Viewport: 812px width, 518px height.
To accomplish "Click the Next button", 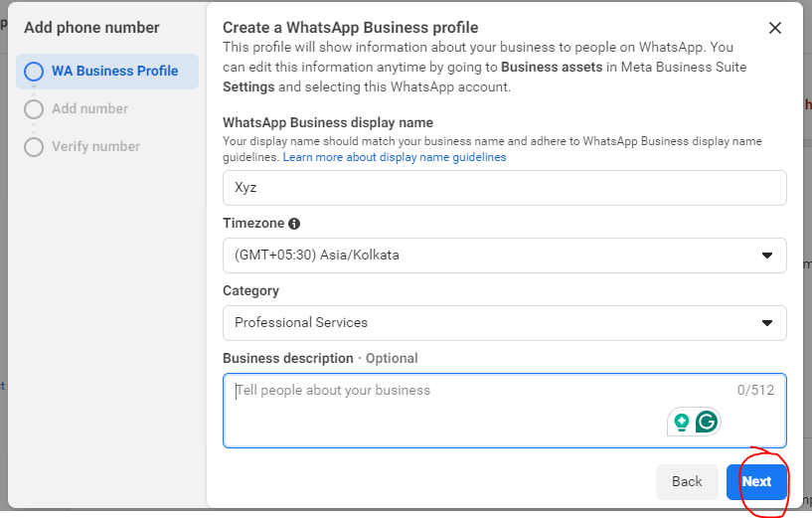I will coord(756,482).
